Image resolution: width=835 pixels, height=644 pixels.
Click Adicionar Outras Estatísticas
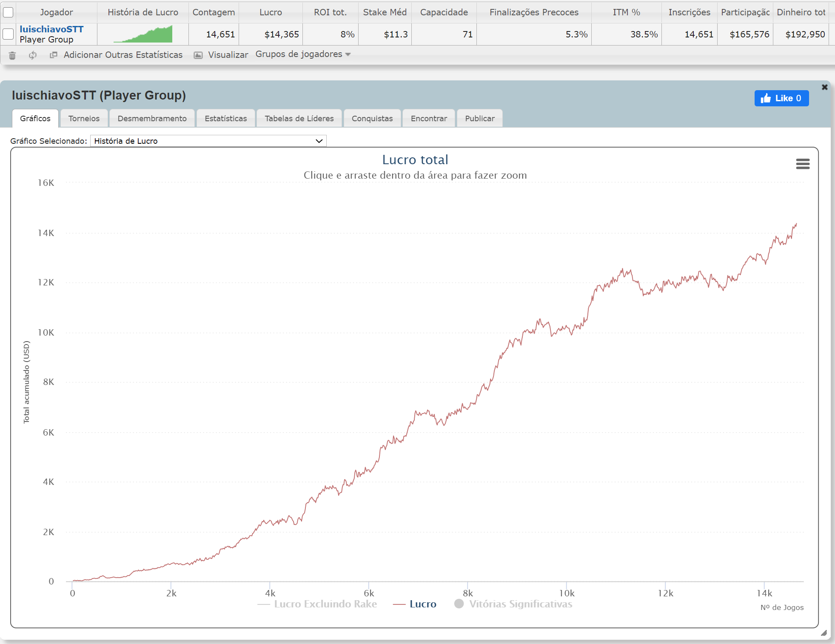(x=123, y=55)
